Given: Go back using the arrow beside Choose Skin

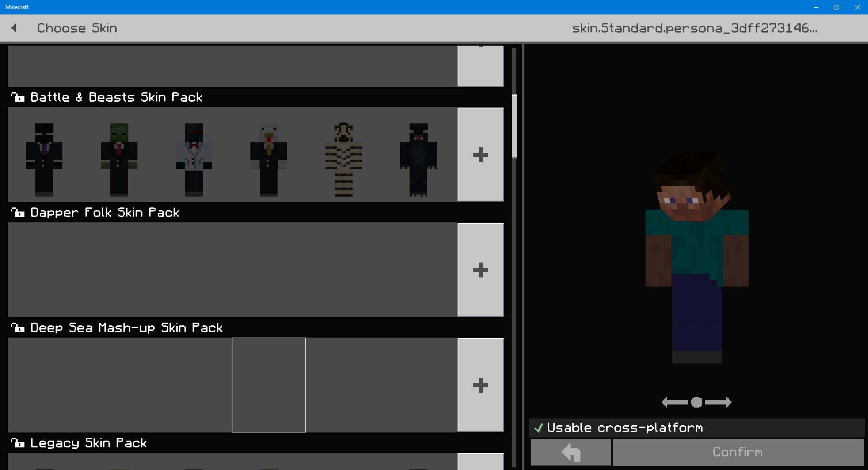Looking at the screenshot, I should [x=14, y=28].
